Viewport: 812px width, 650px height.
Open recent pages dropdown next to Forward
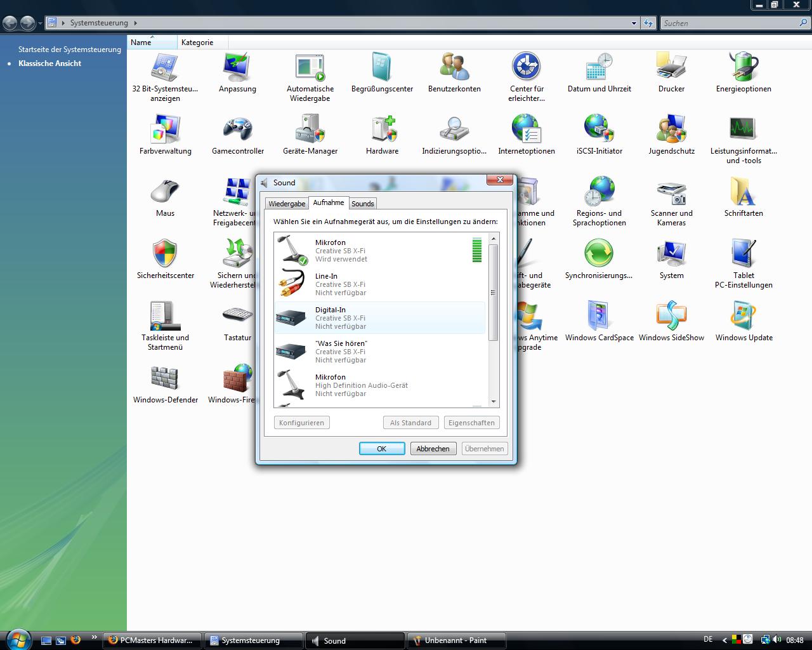tap(40, 23)
